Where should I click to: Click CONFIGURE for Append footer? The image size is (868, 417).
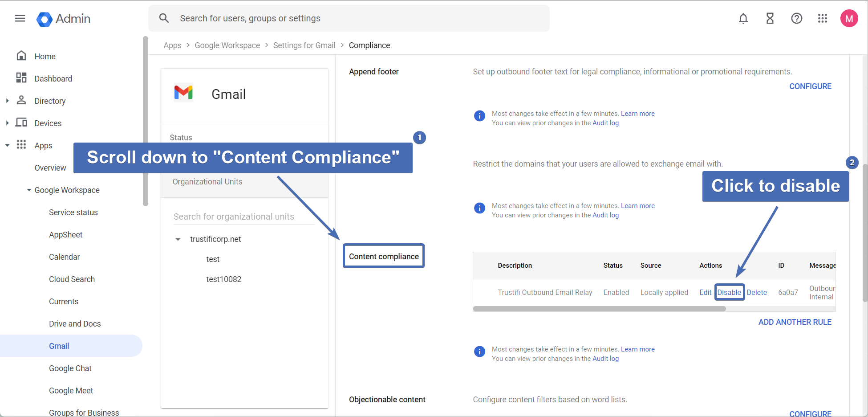pyautogui.click(x=810, y=86)
